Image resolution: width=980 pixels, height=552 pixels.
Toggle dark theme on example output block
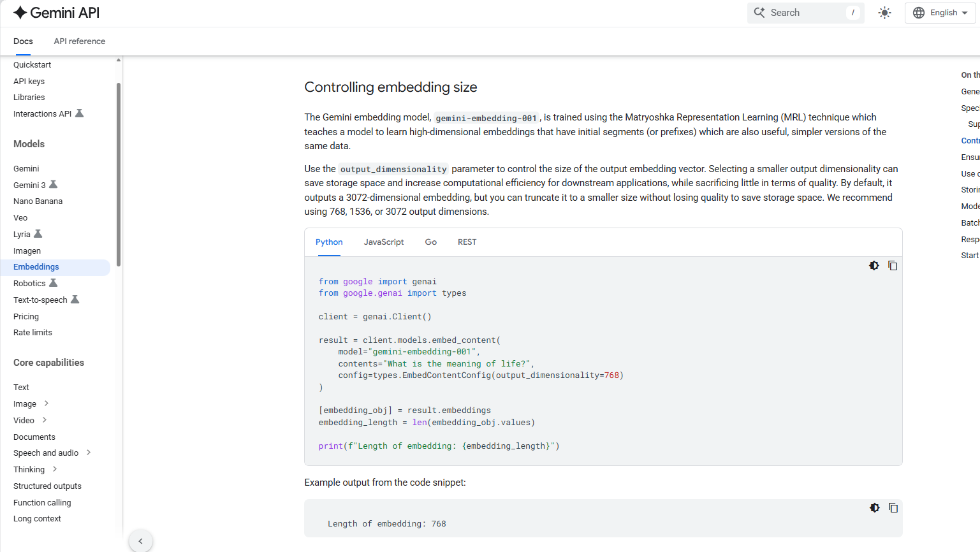coord(874,508)
